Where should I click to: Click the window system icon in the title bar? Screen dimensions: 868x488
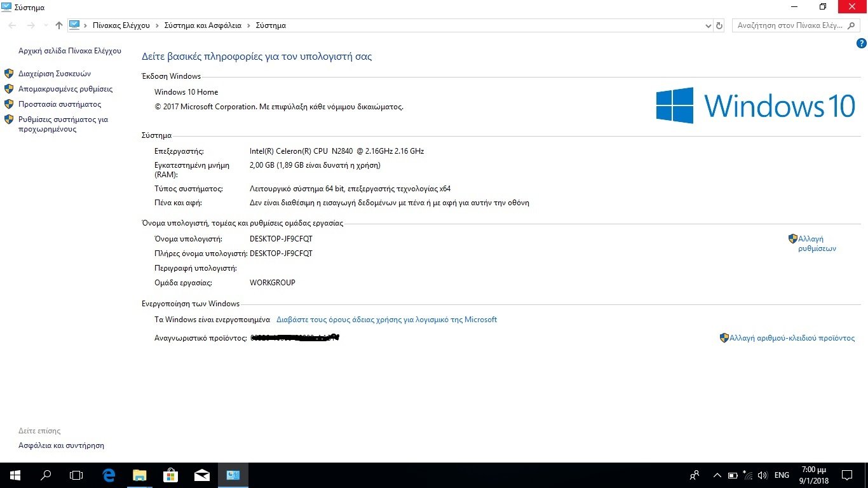coord(6,7)
